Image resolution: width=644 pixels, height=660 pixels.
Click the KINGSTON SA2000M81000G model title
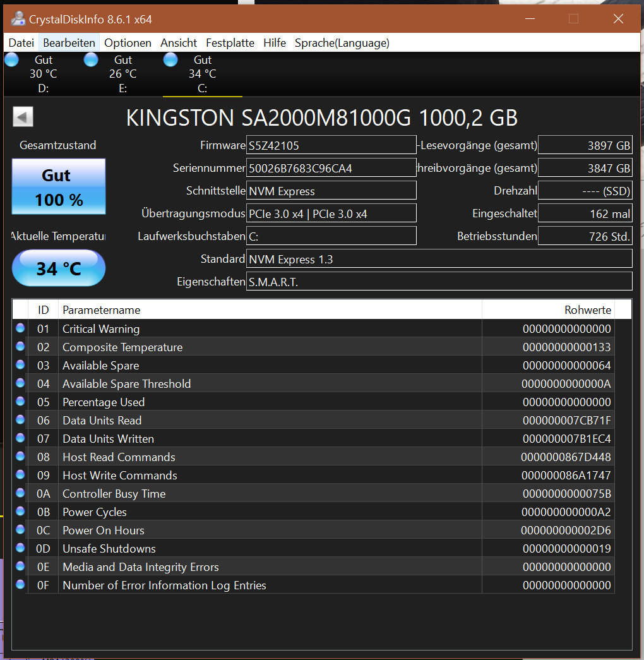[321, 117]
